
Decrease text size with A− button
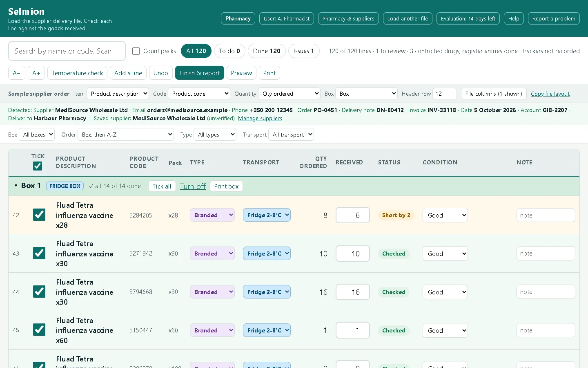pyautogui.click(x=17, y=73)
